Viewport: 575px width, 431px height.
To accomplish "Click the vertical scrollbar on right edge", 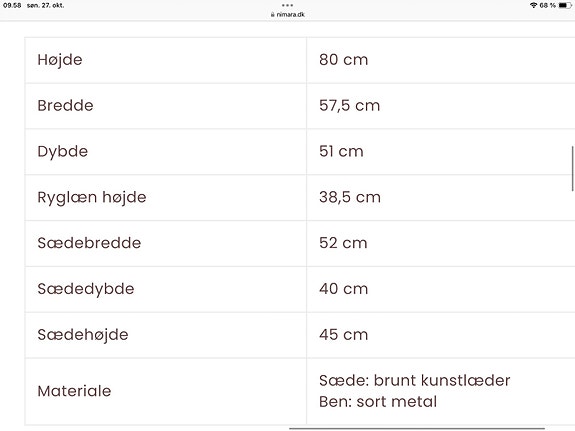I will pos(572,168).
